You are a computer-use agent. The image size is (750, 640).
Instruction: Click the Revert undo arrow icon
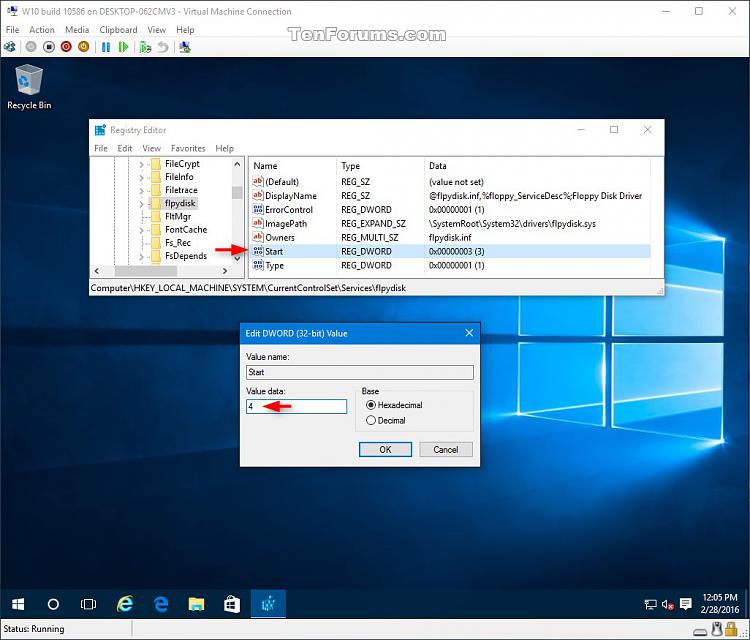pos(163,47)
